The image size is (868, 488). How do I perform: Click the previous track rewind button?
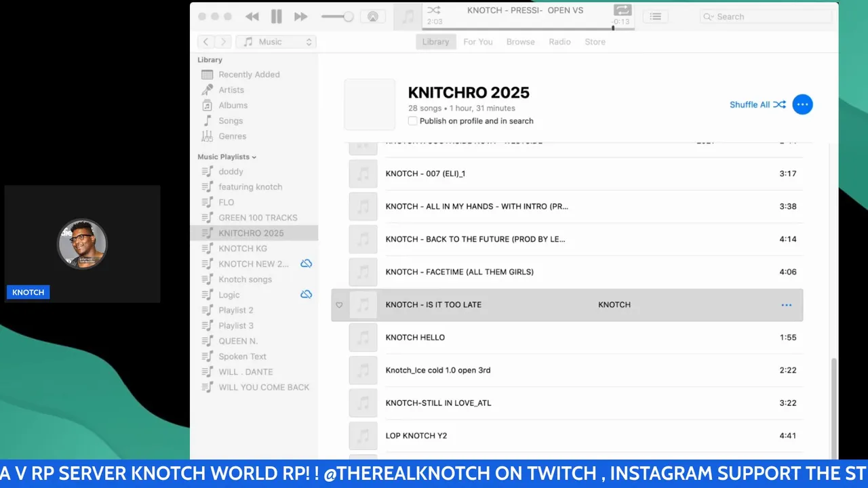[x=252, y=16]
